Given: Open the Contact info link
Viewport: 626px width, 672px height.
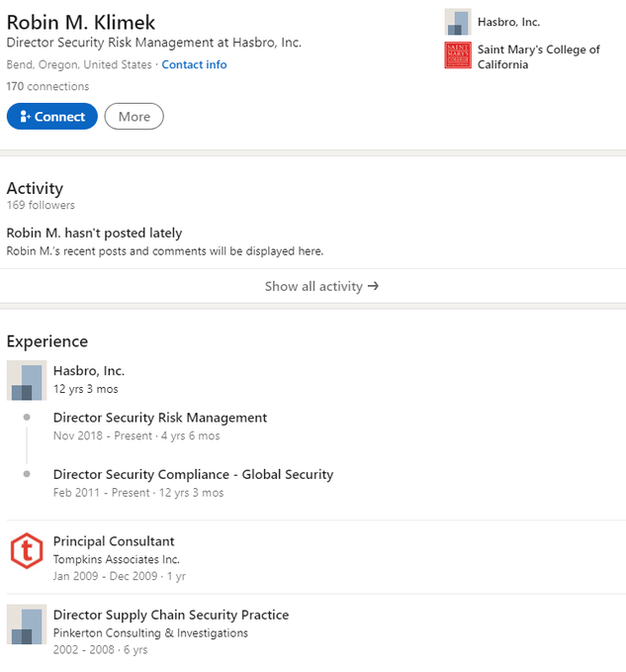Looking at the screenshot, I should 194,64.
